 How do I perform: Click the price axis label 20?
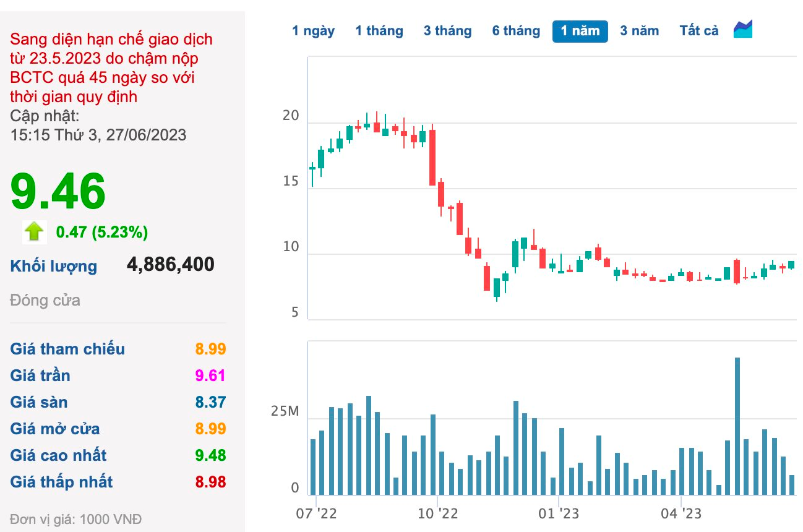[x=291, y=116]
